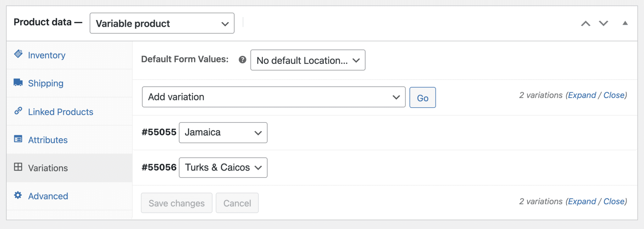Click the Shipping truck icon
Viewport: 644px width, 229px height.
point(18,82)
